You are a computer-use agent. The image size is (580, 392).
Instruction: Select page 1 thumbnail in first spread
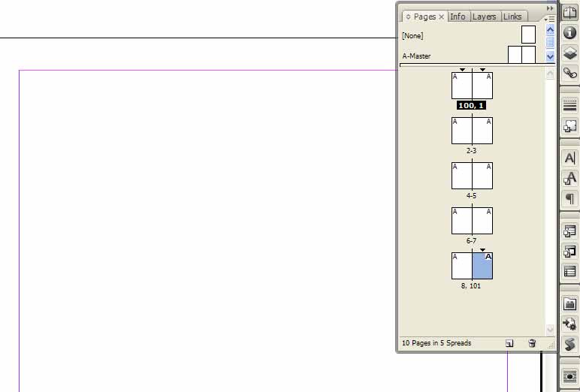[x=482, y=86]
